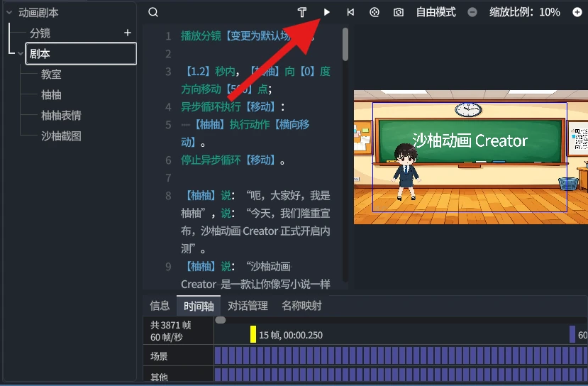Add a new 分镜 with plus icon
Screen dimensions: 588x386
coord(128,33)
